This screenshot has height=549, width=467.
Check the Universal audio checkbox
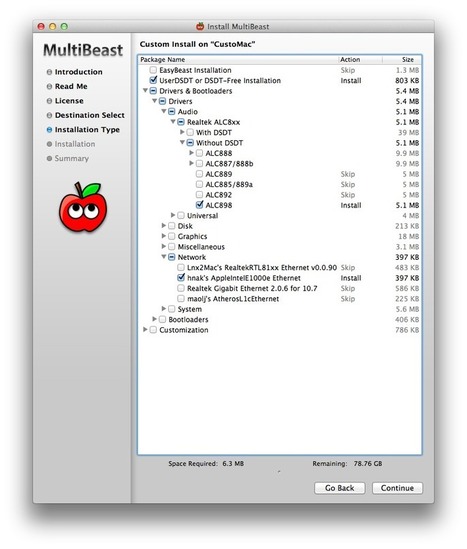[181, 216]
